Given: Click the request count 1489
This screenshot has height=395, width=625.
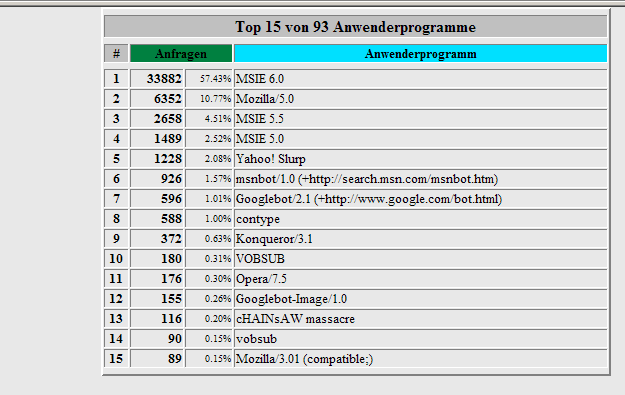Looking at the screenshot, I should pyautogui.click(x=168, y=139).
